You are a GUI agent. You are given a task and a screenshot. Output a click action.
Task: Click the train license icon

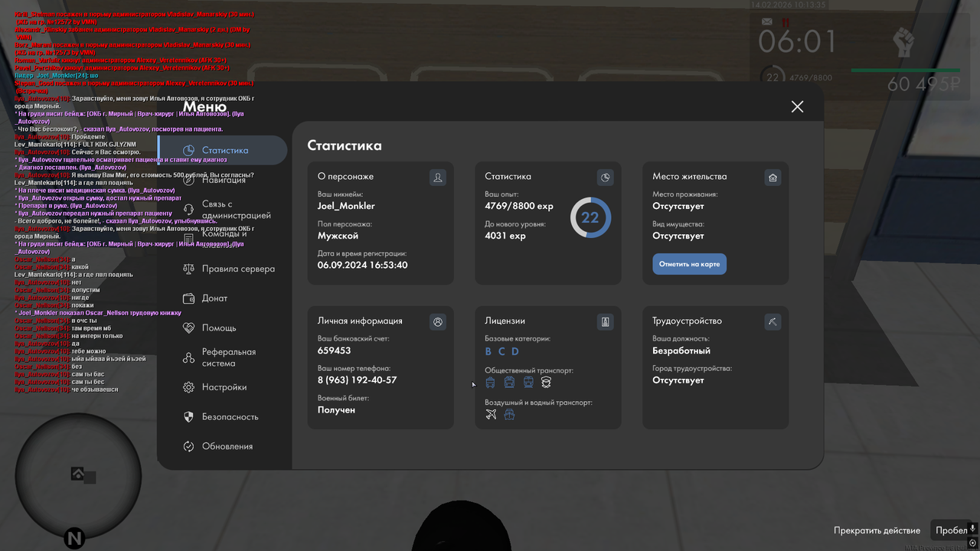(528, 382)
